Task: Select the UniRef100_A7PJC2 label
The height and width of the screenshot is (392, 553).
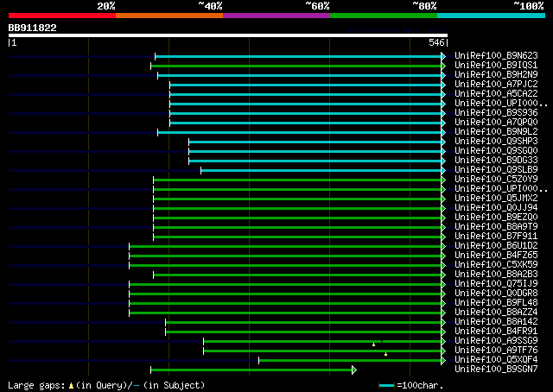Action: tap(496, 85)
